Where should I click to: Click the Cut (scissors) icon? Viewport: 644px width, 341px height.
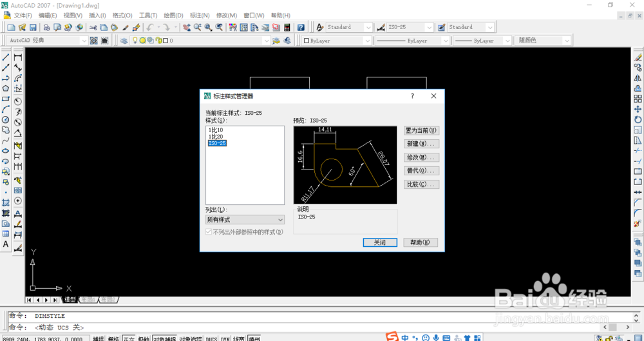click(93, 28)
